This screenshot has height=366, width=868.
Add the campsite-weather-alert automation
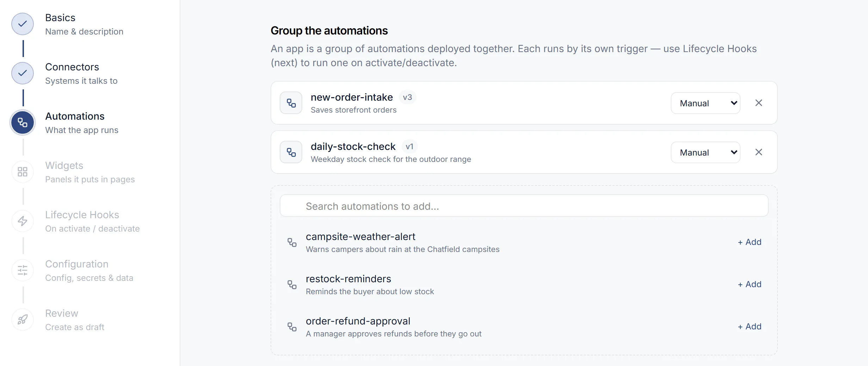pyautogui.click(x=750, y=242)
